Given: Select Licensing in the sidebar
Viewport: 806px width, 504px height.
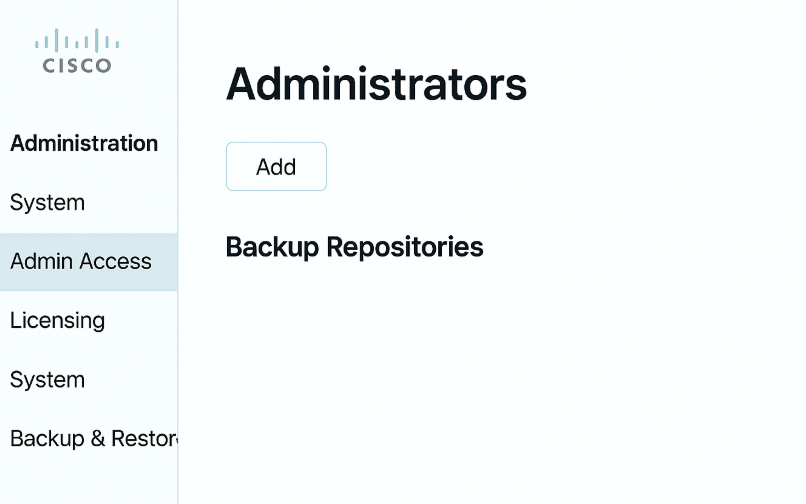Looking at the screenshot, I should [58, 321].
